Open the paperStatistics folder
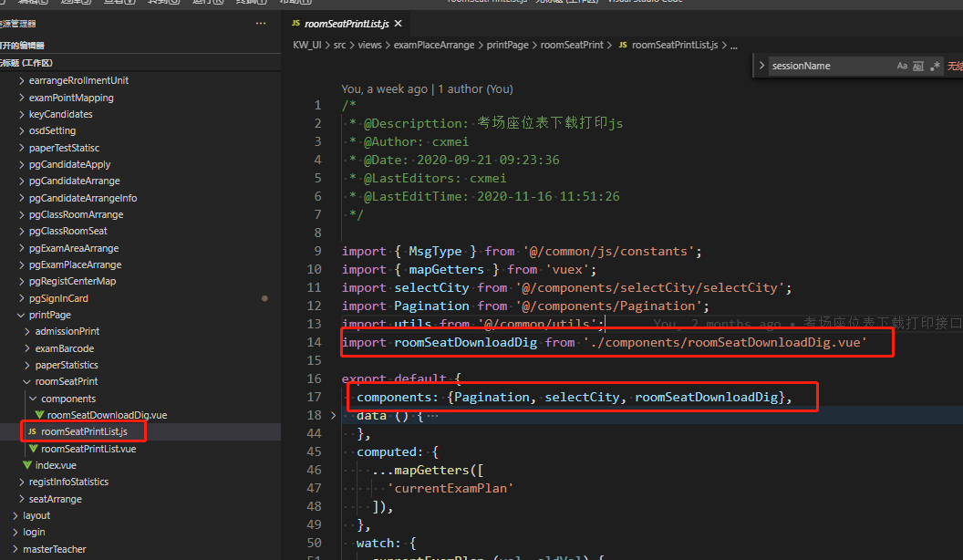Image resolution: width=963 pixels, height=560 pixels. pyautogui.click(x=67, y=365)
